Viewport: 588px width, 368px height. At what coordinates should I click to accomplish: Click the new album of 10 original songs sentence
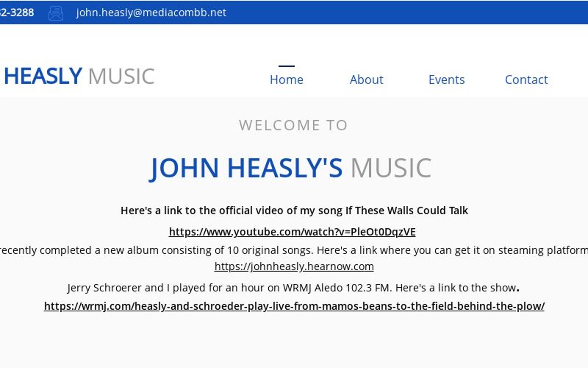[294, 250]
